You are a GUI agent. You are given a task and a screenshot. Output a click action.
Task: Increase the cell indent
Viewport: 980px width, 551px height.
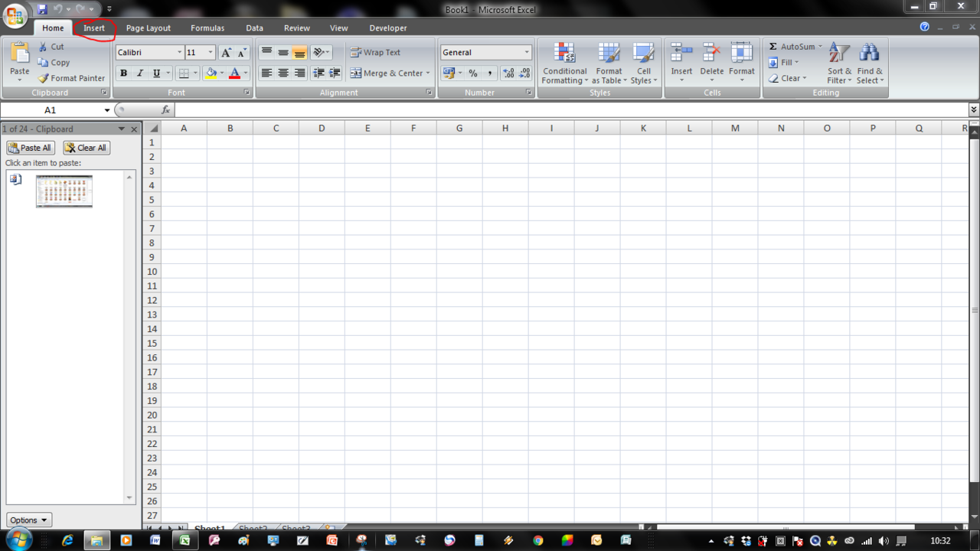click(x=335, y=73)
